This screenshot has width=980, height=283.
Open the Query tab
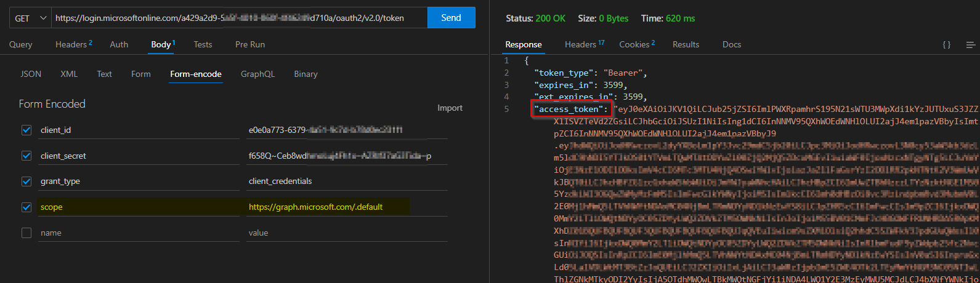coord(20,44)
